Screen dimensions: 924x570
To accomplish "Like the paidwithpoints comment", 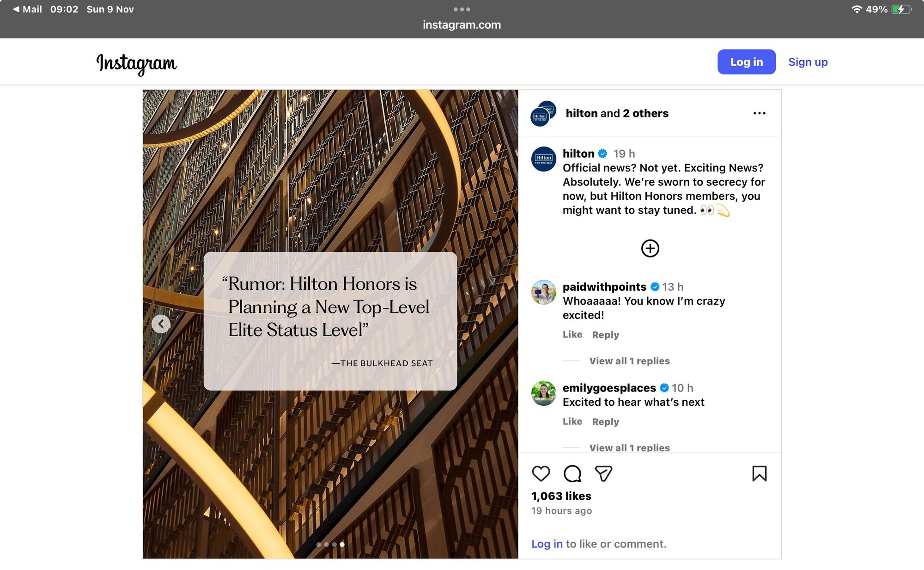I will pyautogui.click(x=572, y=335).
